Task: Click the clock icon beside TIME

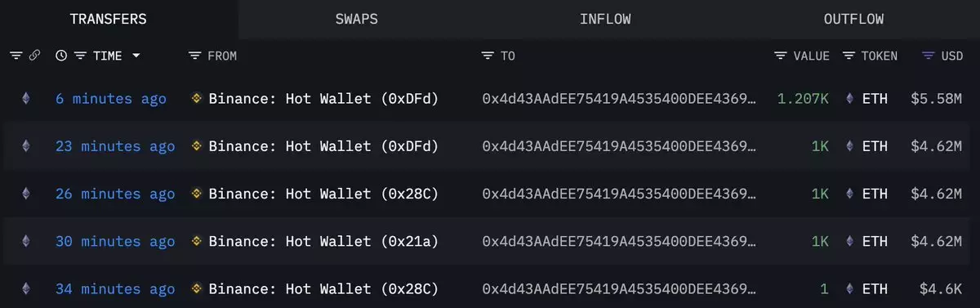Action: point(60,56)
